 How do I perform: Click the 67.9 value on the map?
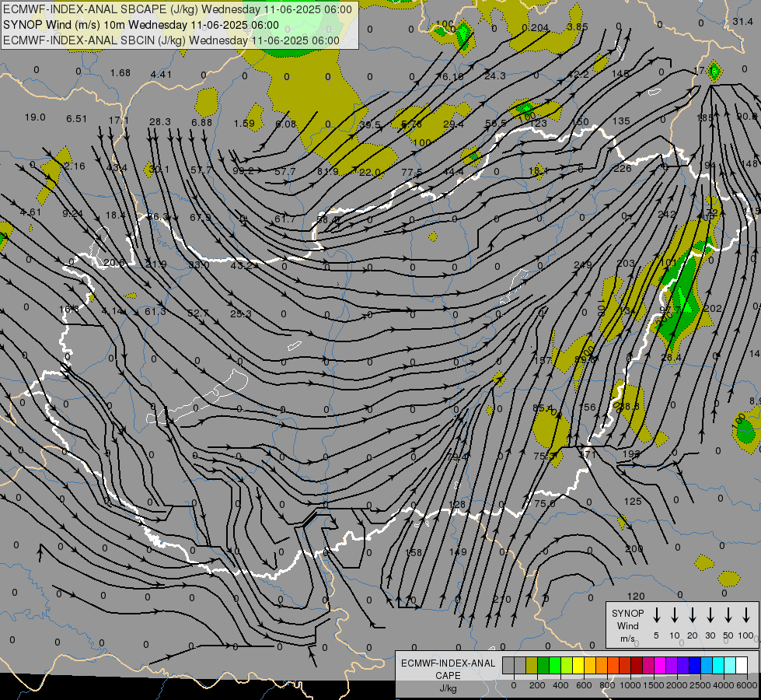[200, 217]
